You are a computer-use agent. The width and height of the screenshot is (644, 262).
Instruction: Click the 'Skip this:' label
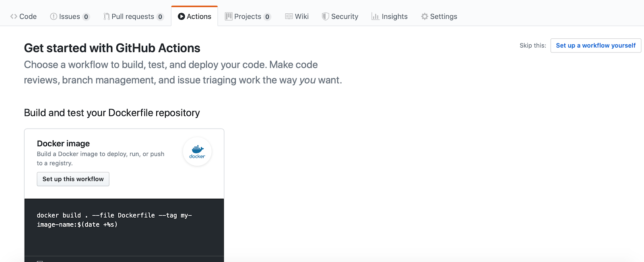point(533,46)
